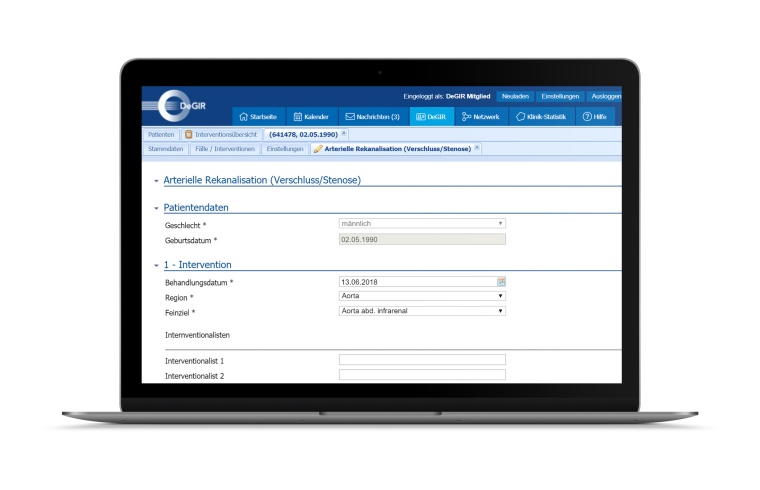This screenshot has width=760, height=490.
Task: Switch to Fälle / Interventionen subtab
Action: tap(225, 149)
